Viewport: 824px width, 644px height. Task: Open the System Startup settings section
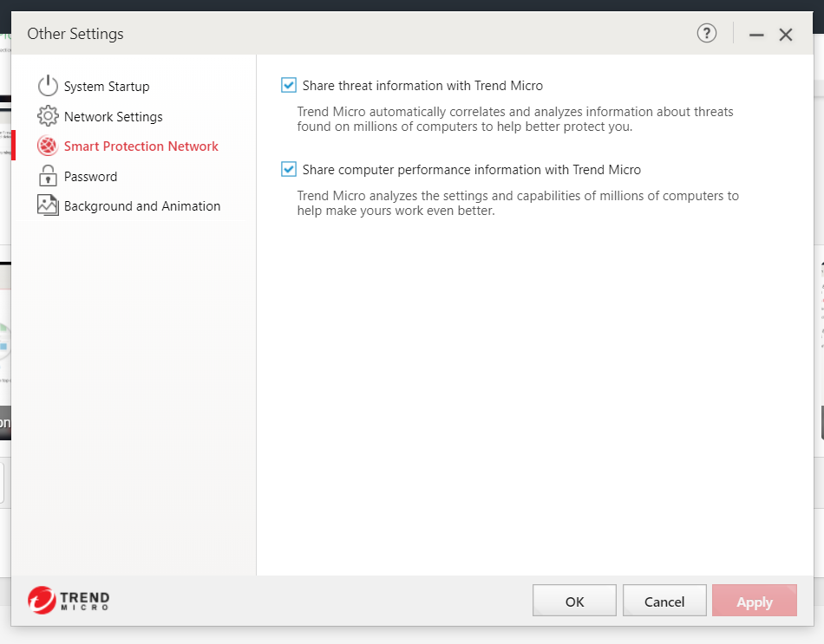(107, 87)
